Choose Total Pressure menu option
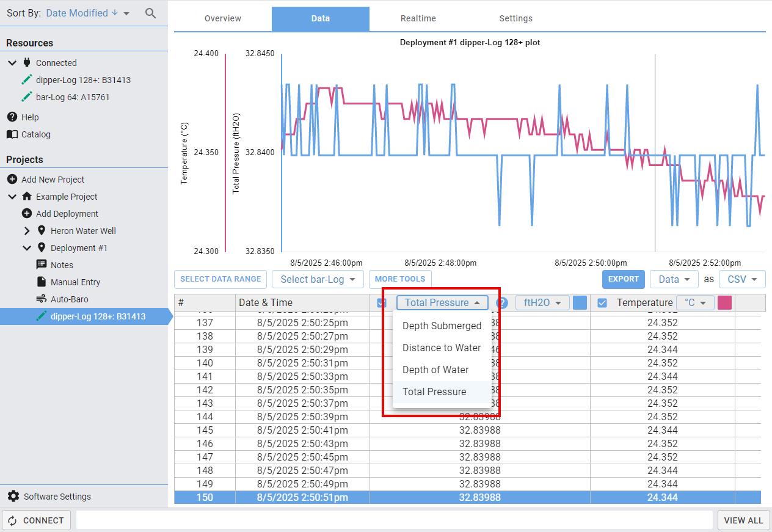This screenshot has width=772, height=532. pyautogui.click(x=442, y=392)
